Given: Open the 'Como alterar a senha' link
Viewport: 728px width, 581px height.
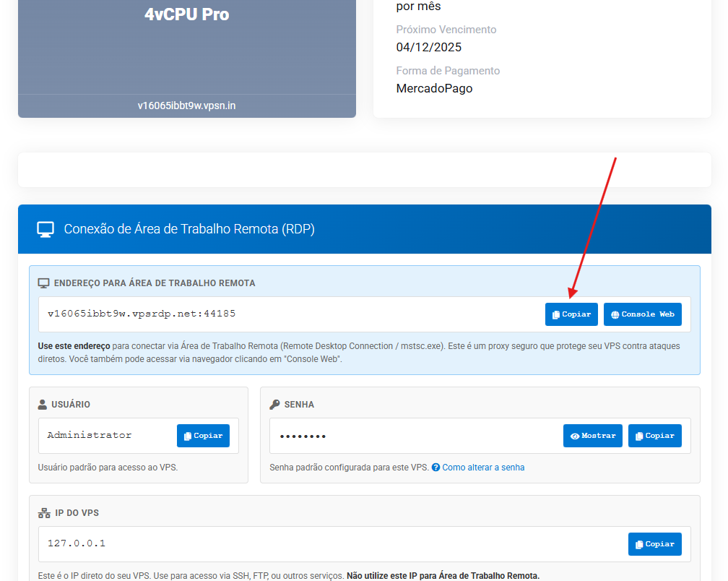Looking at the screenshot, I should (x=483, y=468).
